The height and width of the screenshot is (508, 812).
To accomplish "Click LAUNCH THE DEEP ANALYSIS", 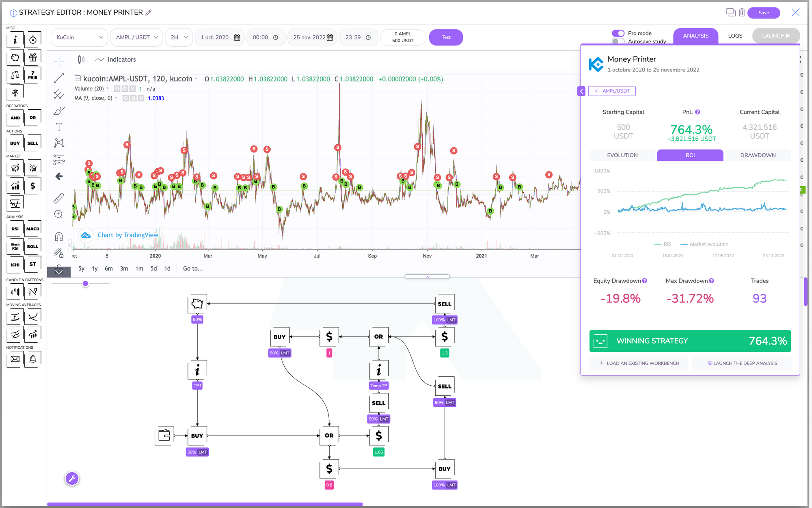I will coord(742,363).
